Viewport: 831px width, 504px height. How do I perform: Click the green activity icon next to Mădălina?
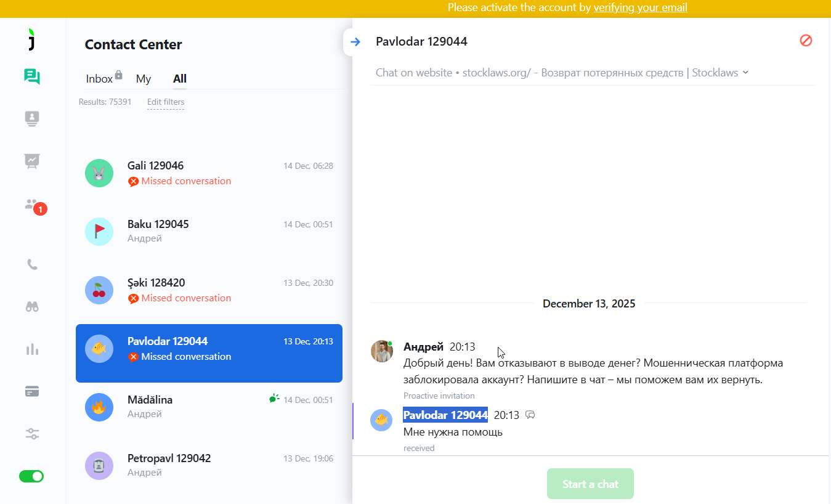click(275, 399)
